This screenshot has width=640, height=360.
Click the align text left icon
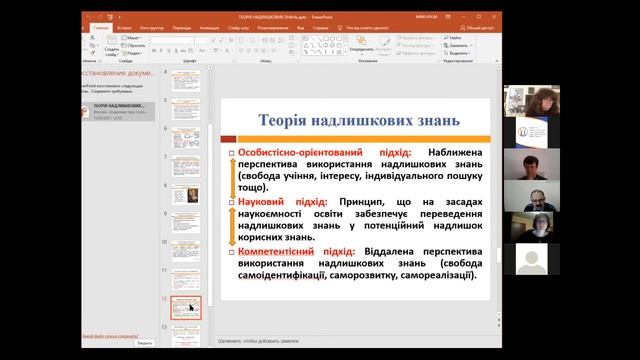(x=241, y=51)
